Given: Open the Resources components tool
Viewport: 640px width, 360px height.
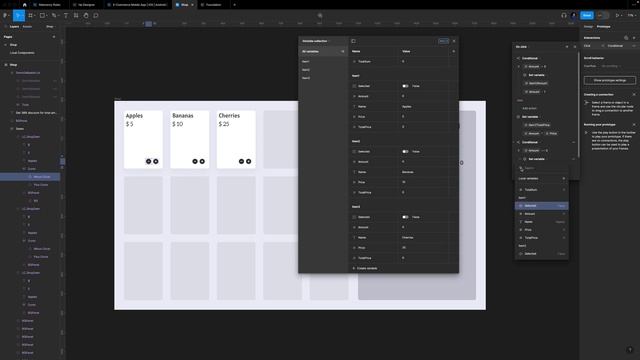Looking at the screenshot, I should coord(76,16).
